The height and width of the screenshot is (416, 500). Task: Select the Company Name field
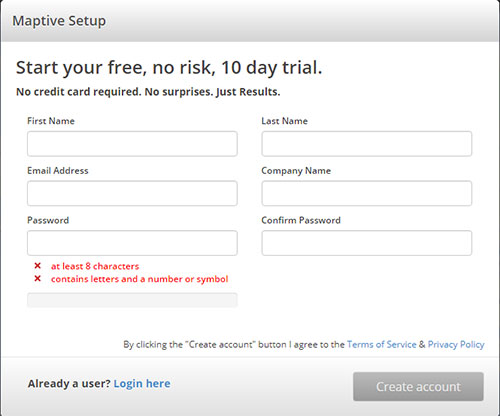pyautogui.click(x=367, y=193)
